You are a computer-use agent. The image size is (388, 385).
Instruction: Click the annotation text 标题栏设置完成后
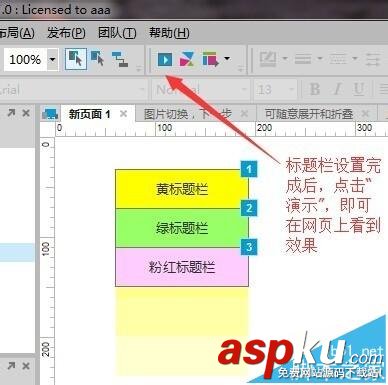[333, 205]
